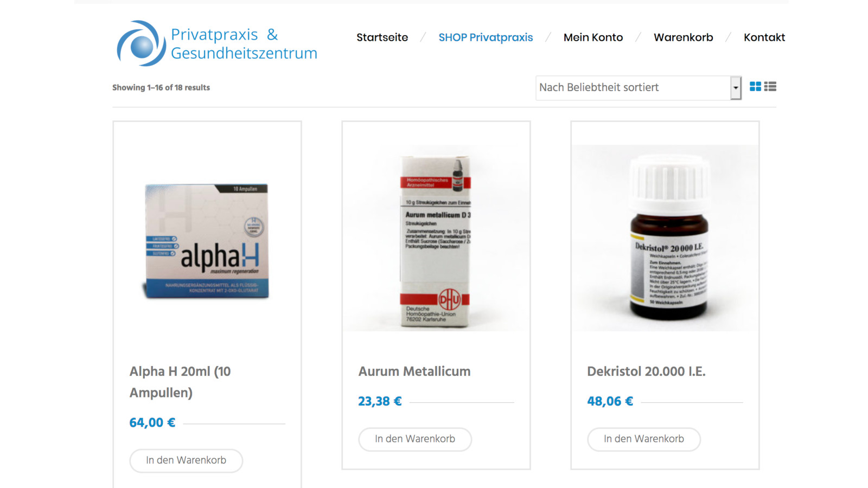The image size is (868, 488).
Task: Go to Startseite menu item
Action: tap(382, 37)
